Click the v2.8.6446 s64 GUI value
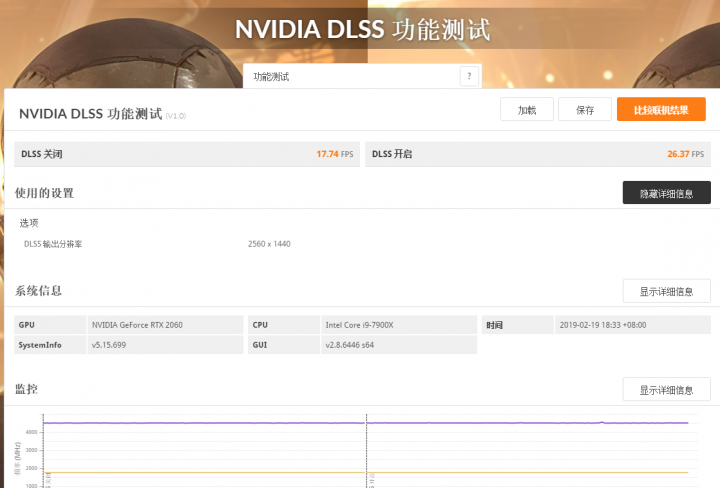The image size is (720, 488). point(349,345)
